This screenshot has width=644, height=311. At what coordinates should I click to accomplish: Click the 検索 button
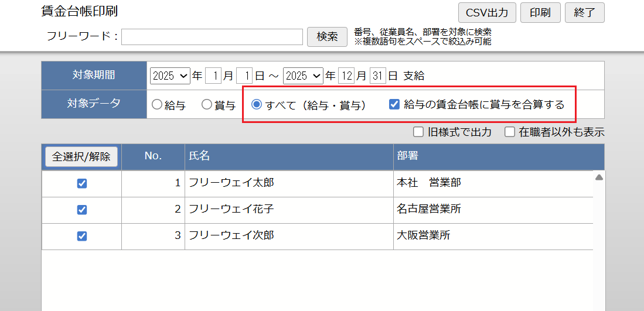click(x=327, y=36)
